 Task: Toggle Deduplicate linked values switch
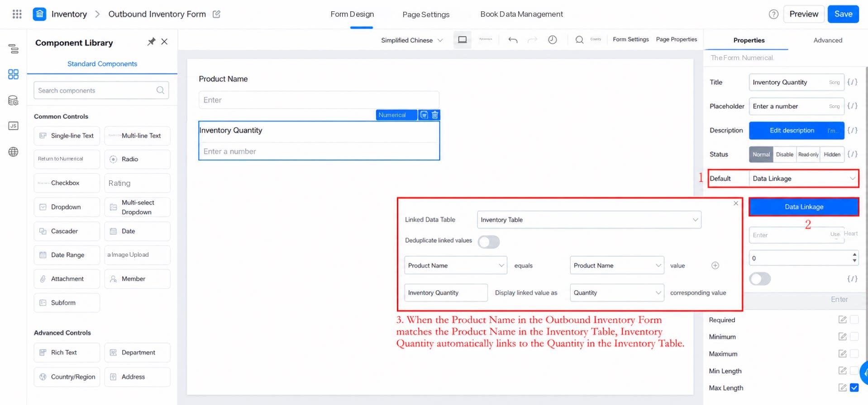click(x=489, y=242)
